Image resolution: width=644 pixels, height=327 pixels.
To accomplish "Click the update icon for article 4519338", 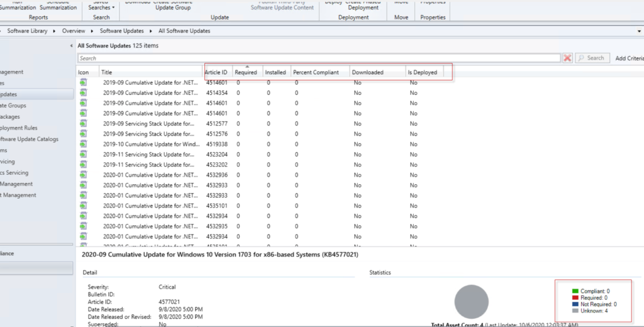I will (84, 144).
